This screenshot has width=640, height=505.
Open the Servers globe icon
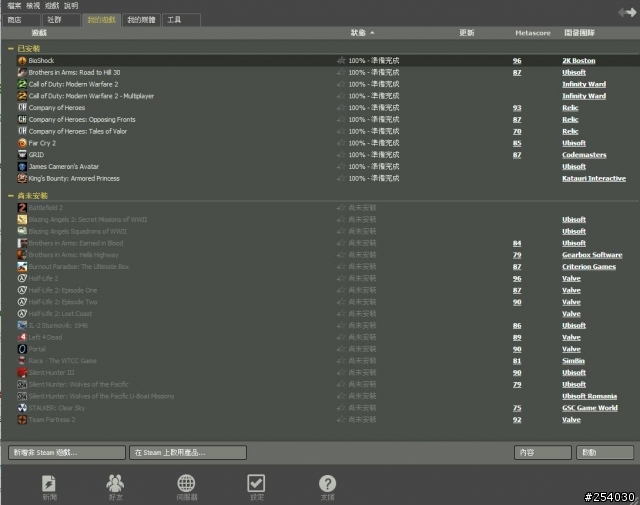point(186,483)
